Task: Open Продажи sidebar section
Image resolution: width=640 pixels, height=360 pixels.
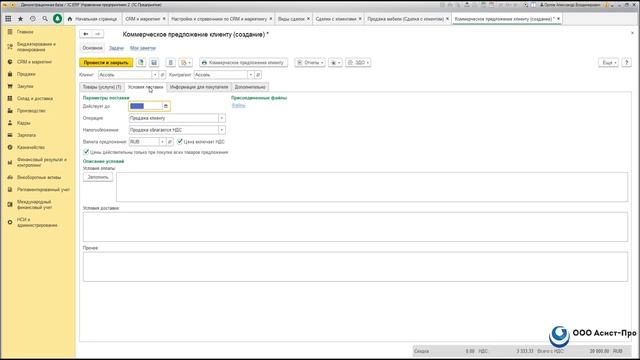Action: click(x=26, y=74)
